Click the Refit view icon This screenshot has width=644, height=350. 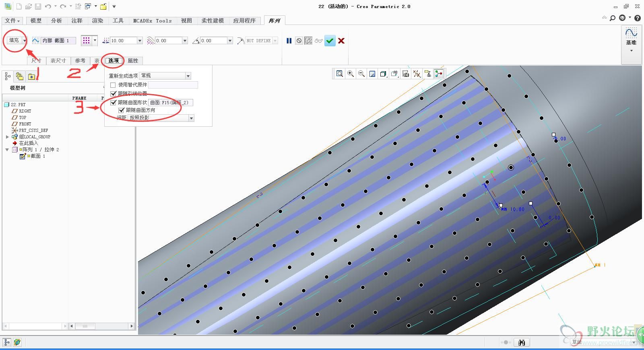pos(340,74)
